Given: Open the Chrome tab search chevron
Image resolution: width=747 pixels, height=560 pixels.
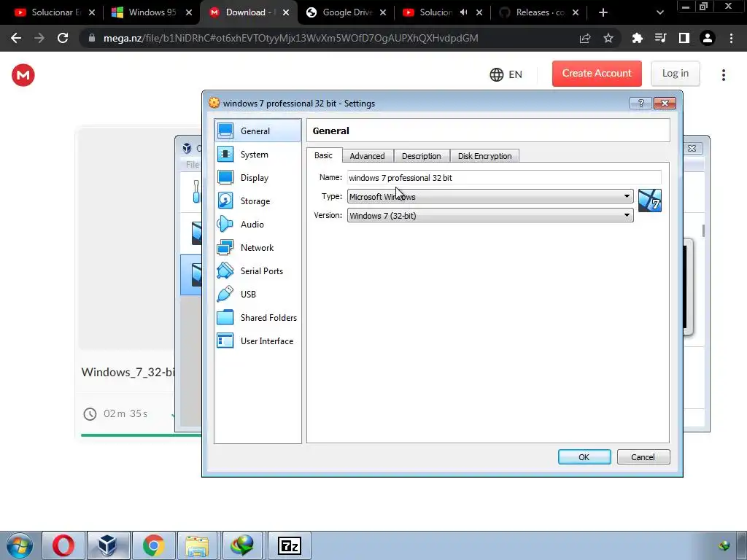Looking at the screenshot, I should 659,12.
